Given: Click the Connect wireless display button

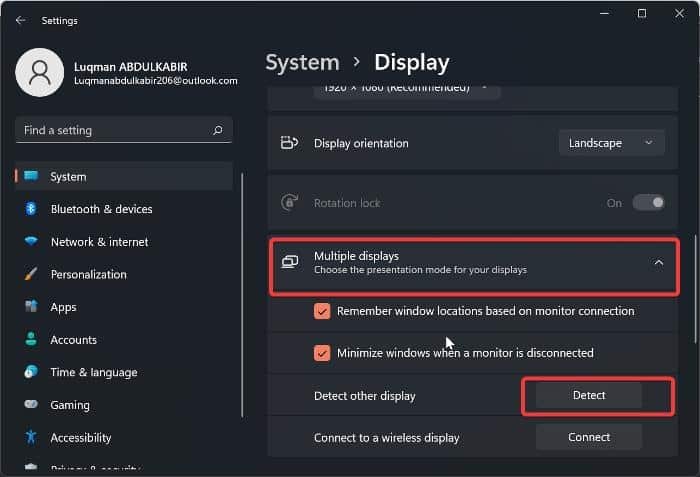Looking at the screenshot, I should coord(588,437).
